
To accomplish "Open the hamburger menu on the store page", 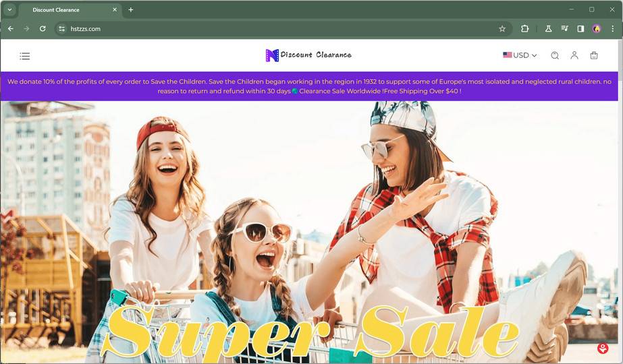I will coord(24,56).
